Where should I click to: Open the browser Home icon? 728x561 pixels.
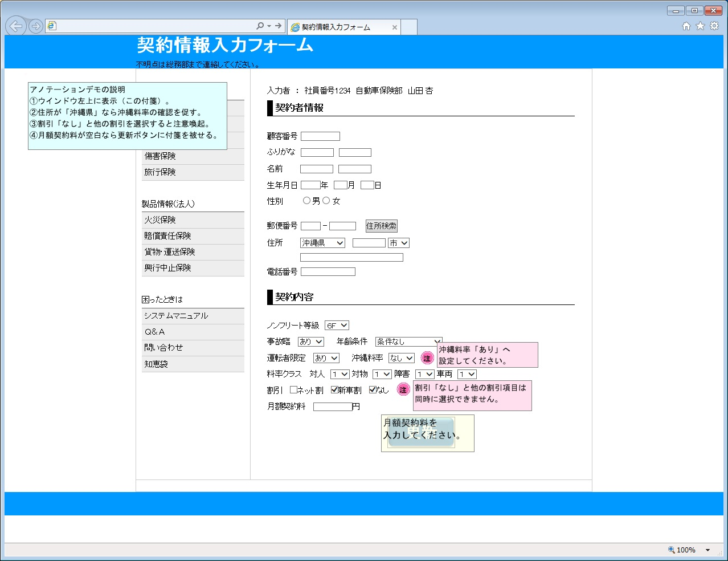[x=686, y=26]
